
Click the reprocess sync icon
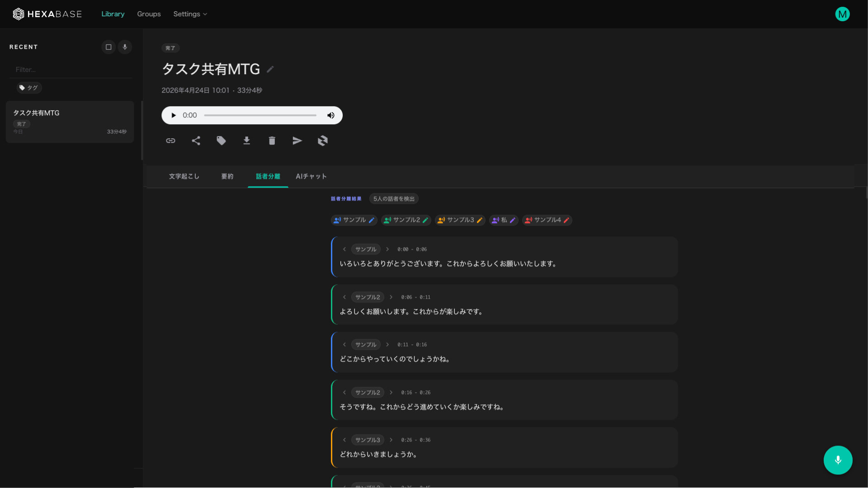click(322, 141)
